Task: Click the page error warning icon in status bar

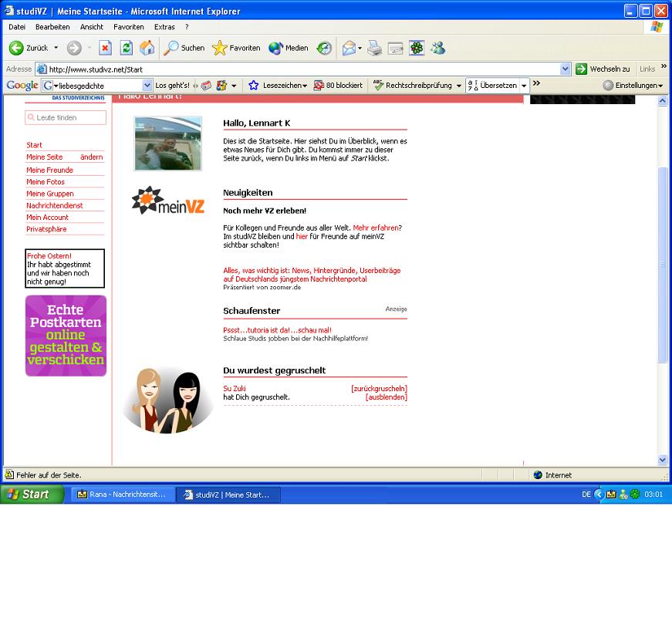Action: point(9,474)
